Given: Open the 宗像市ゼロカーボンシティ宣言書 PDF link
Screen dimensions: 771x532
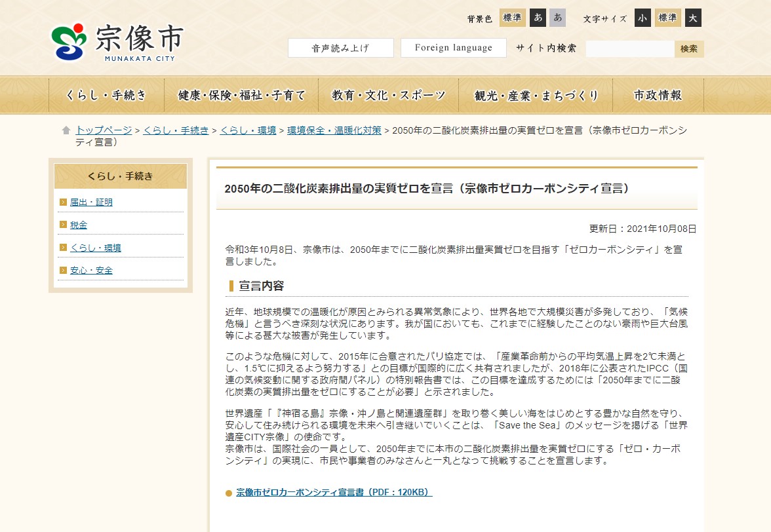Looking at the screenshot, I should (334, 492).
